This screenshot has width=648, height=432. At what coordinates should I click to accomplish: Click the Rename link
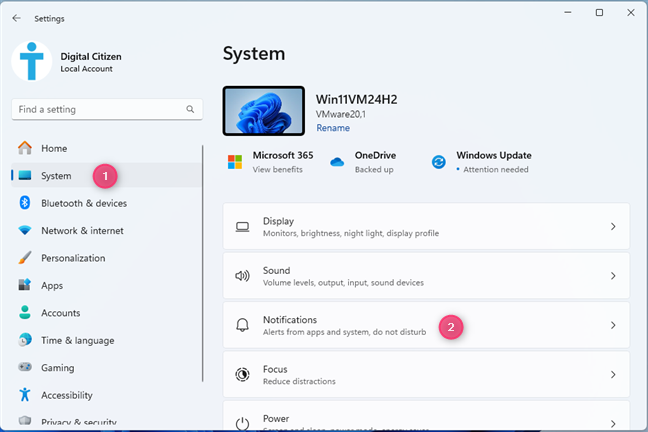333,128
